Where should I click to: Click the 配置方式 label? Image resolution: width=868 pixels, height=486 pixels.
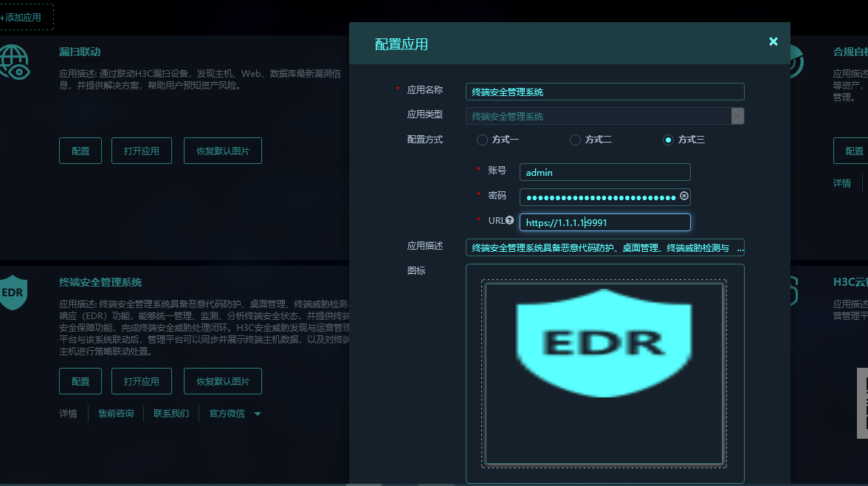coord(425,140)
